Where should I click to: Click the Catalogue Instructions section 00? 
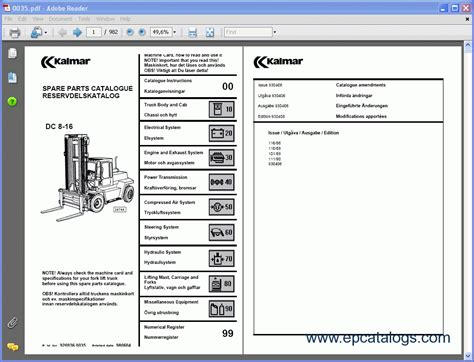188,86
